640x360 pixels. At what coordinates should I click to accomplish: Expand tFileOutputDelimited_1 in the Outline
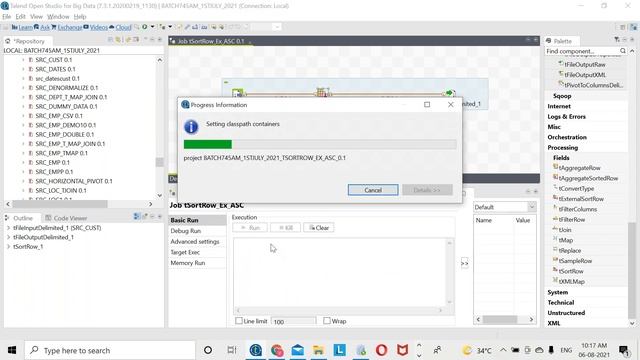(8, 237)
